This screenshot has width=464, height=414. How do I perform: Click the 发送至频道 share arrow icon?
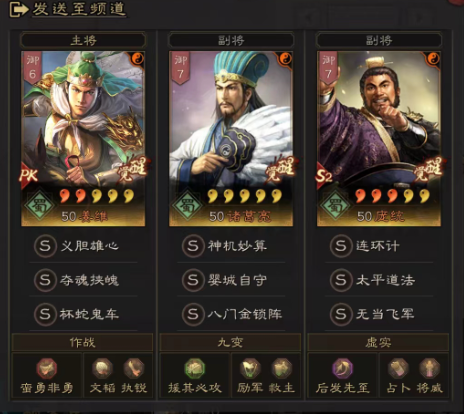pos(18,9)
